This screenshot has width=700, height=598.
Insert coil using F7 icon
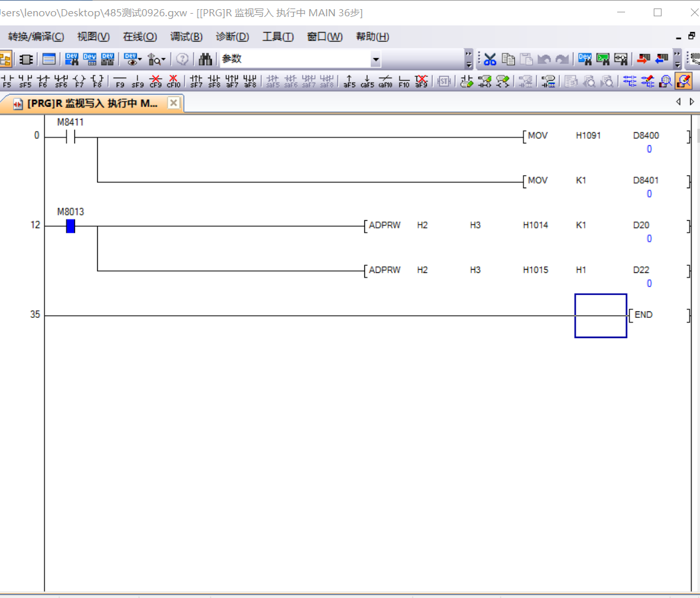[79, 81]
